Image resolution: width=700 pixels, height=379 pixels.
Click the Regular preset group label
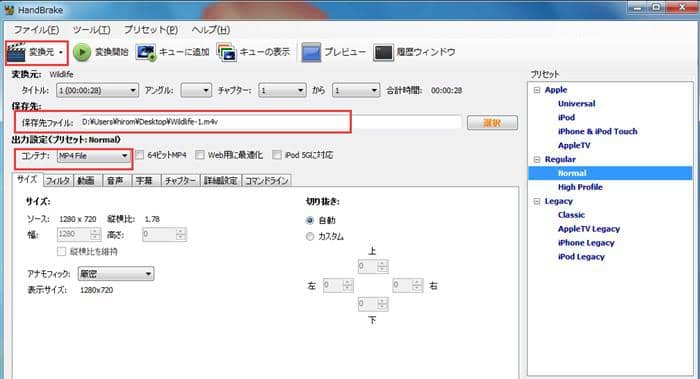point(560,159)
